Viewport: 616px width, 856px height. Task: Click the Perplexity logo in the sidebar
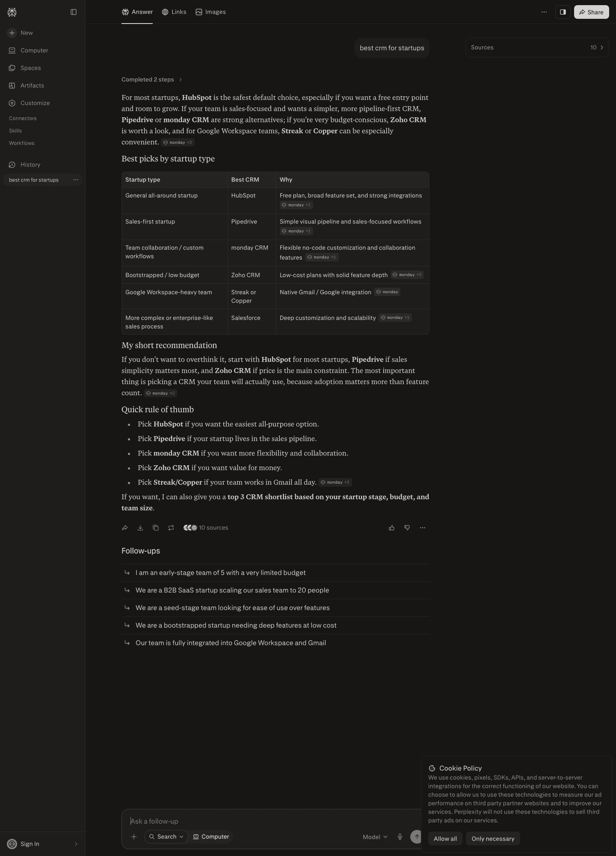pos(12,12)
